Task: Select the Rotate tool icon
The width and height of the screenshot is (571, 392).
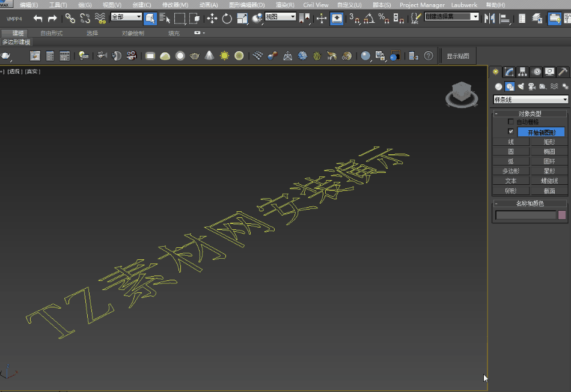Action: pyautogui.click(x=227, y=19)
